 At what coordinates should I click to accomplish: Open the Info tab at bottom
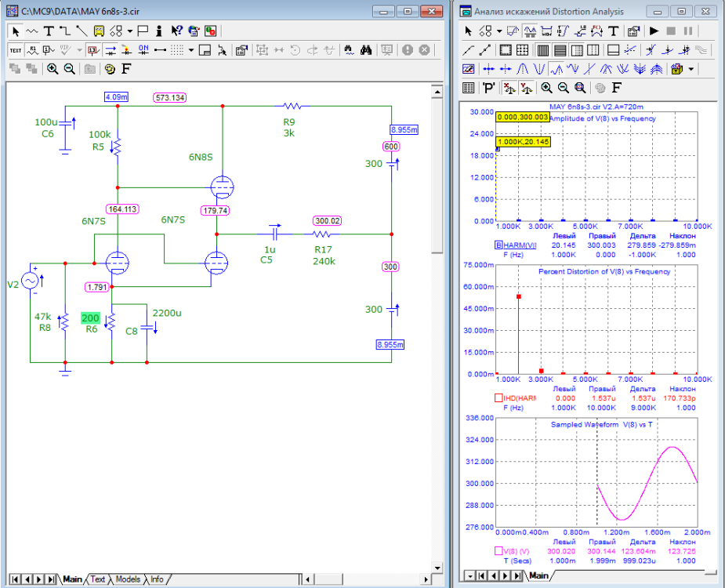(157, 579)
